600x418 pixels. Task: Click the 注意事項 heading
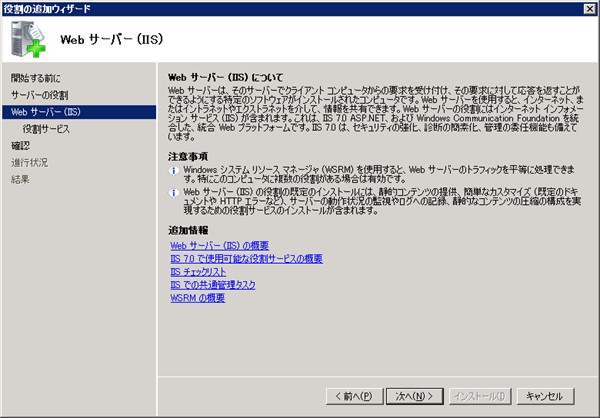(x=188, y=157)
